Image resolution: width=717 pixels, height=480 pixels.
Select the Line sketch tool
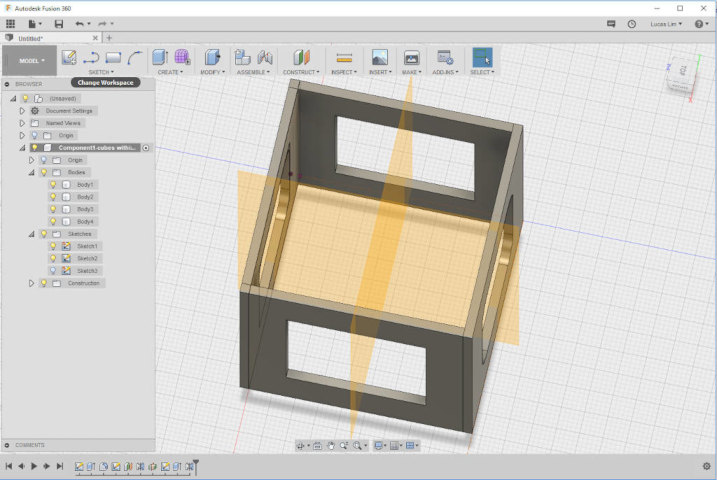tap(91, 58)
